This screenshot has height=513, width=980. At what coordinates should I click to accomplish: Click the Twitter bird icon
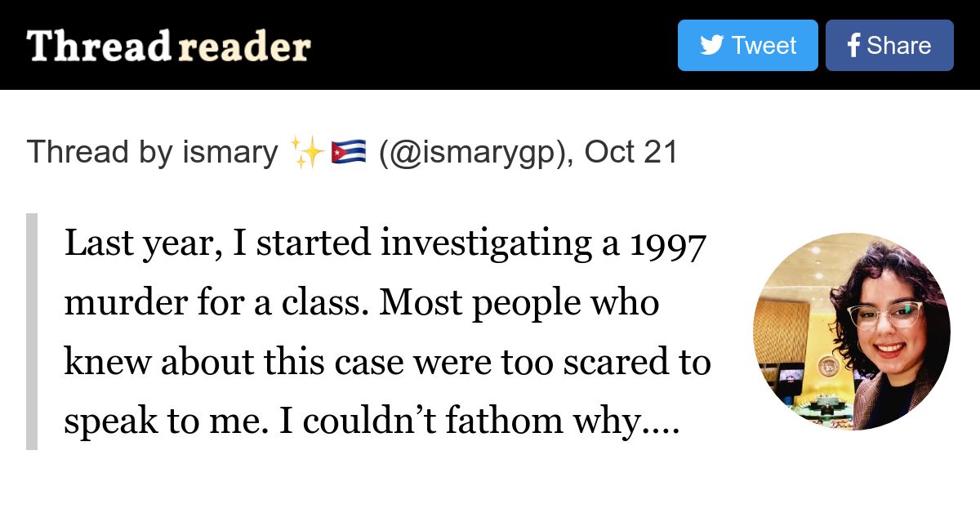point(711,45)
